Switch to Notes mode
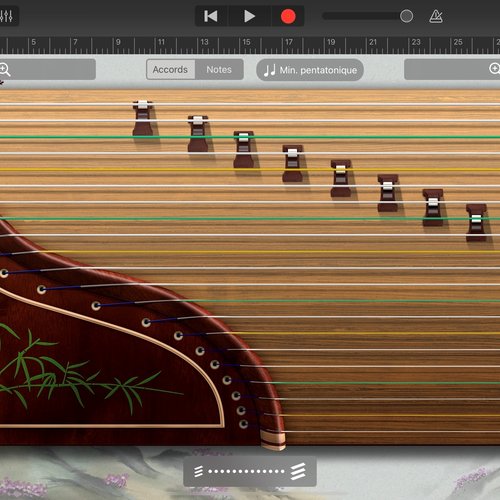The width and height of the screenshot is (500, 500). pyautogui.click(x=219, y=69)
